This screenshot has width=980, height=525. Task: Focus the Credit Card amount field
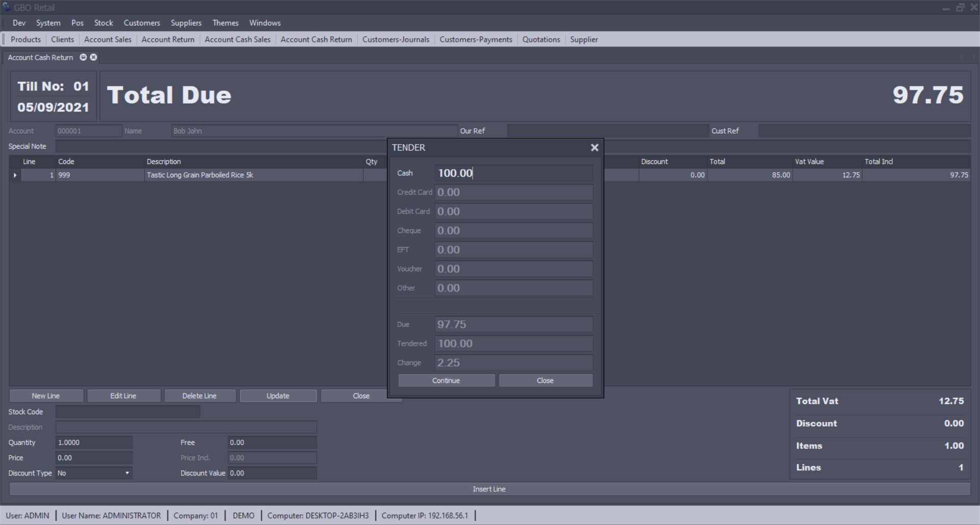[x=513, y=193]
